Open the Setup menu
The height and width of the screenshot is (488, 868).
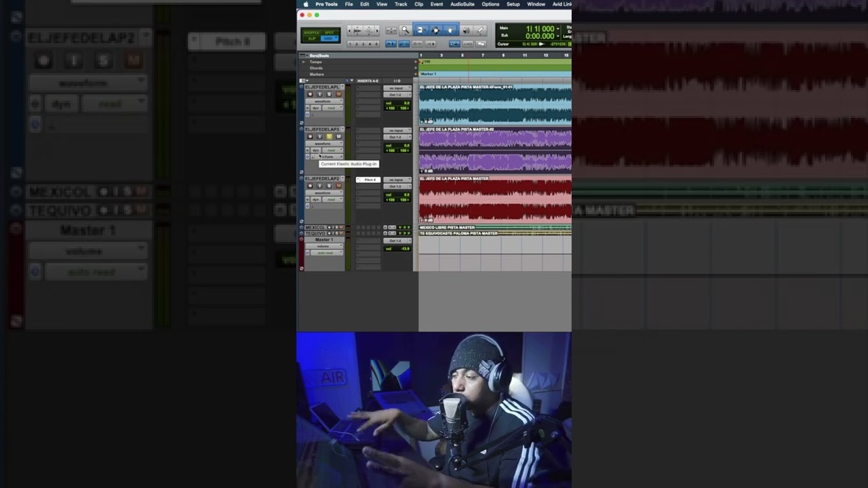pyautogui.click(x=513, y=4)
